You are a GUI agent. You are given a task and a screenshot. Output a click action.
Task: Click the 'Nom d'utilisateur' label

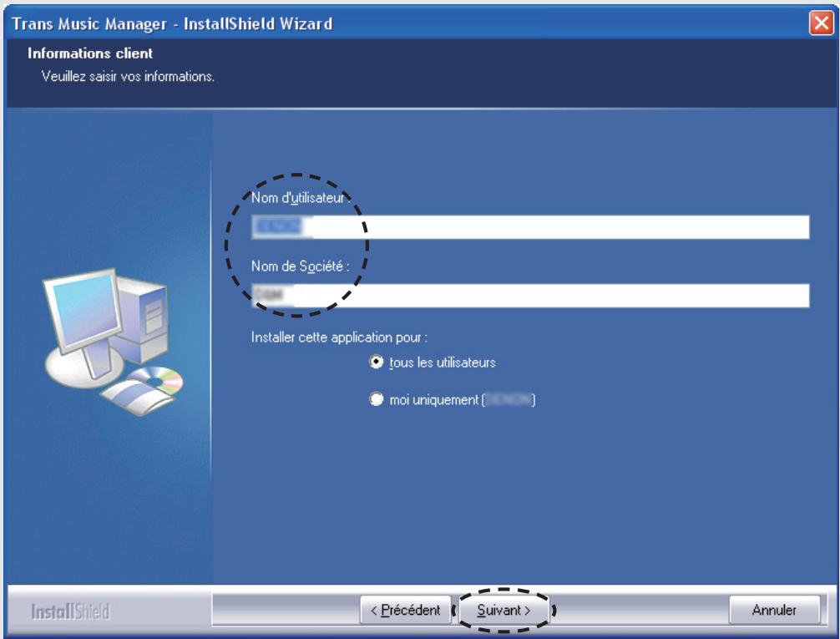(300, 198)
